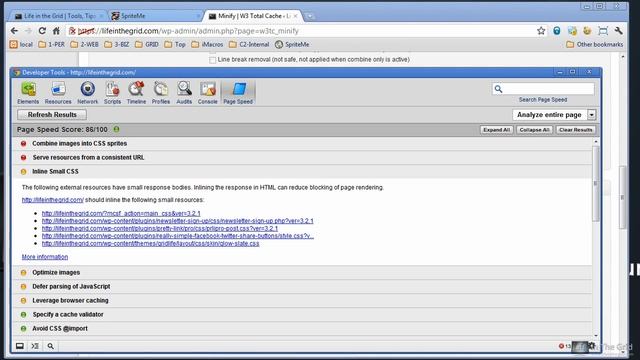Open the 3-BIZ bookmarks folder
This screenshot has height=360, width=640.
pyautogui.click(x=117, y=44)
